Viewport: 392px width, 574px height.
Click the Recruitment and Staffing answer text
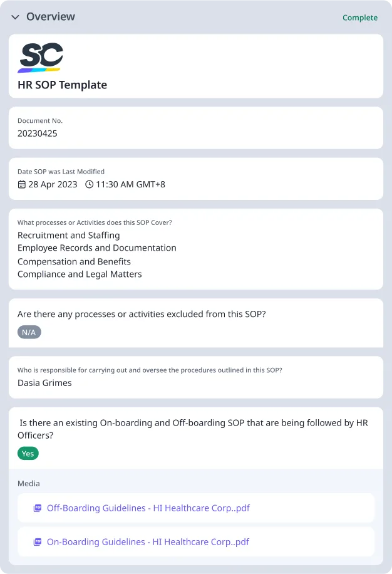pyautogui.click(x=68, y=235)
